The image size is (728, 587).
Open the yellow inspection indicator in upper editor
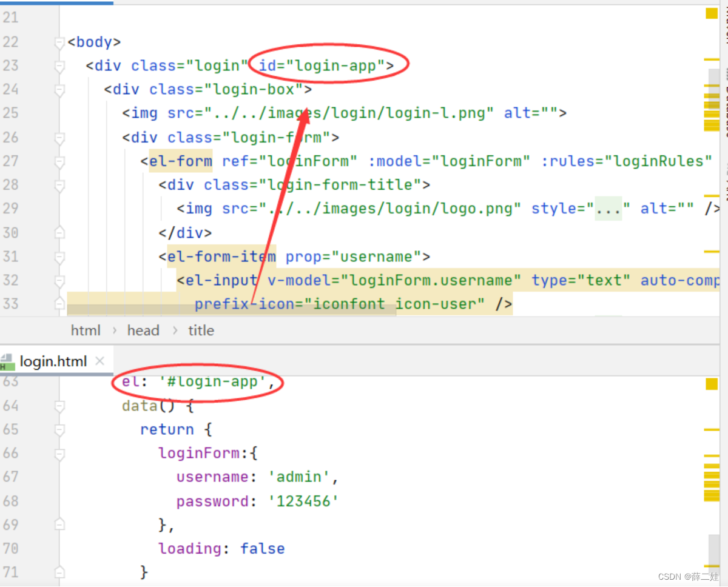click(712, 14)
